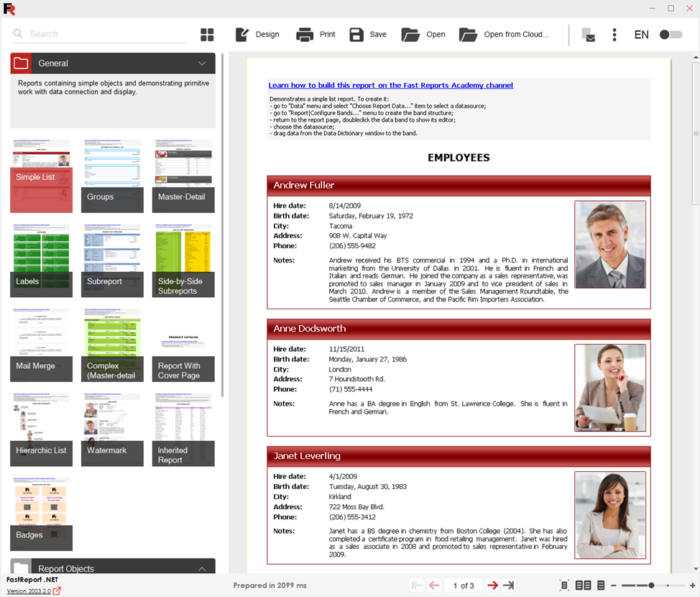The width and height of the screenshot is (700, 597).
Task: Open the three-dot more options menu
Action: coord(614,35)
